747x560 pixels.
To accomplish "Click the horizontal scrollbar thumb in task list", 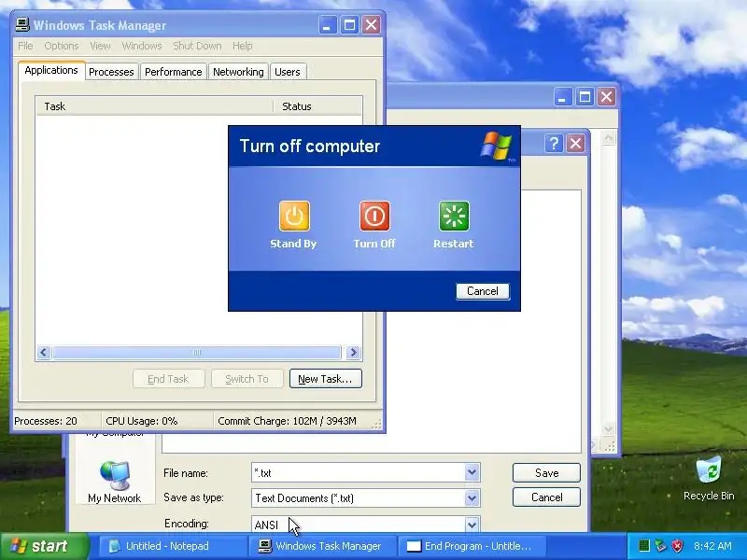I will (x=197, y=353).
